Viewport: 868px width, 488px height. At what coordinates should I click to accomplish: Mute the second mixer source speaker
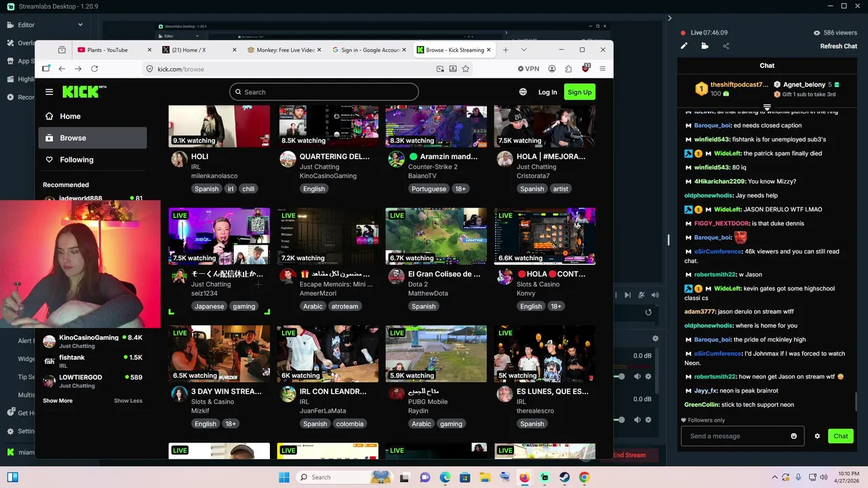[x=637, y=420]
